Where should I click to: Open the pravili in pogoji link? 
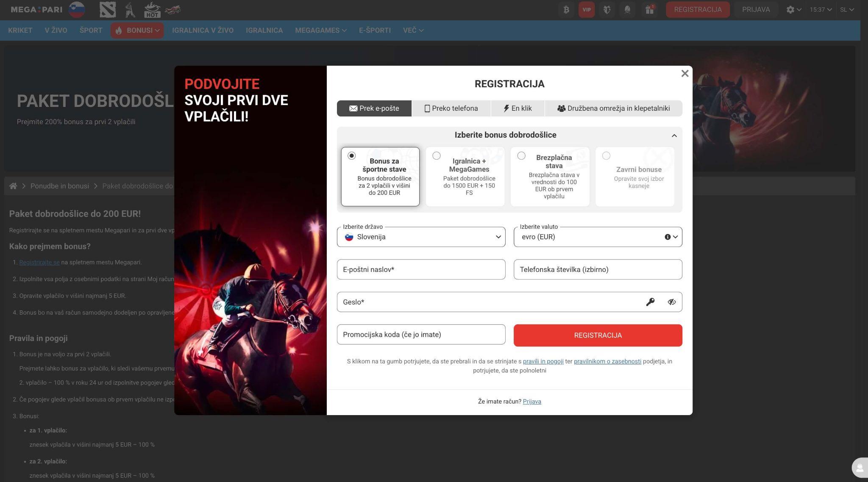tap(543, 361)
